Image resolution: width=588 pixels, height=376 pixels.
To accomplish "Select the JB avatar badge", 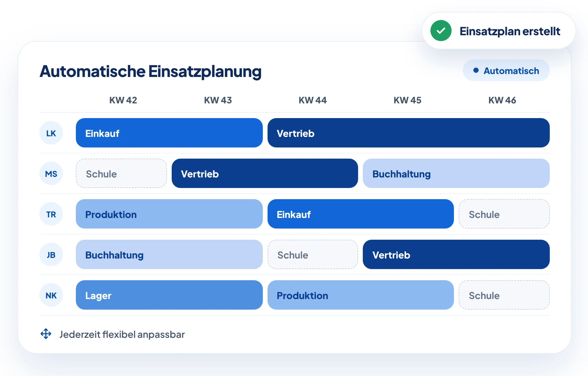I will click(x=51, y=255).
